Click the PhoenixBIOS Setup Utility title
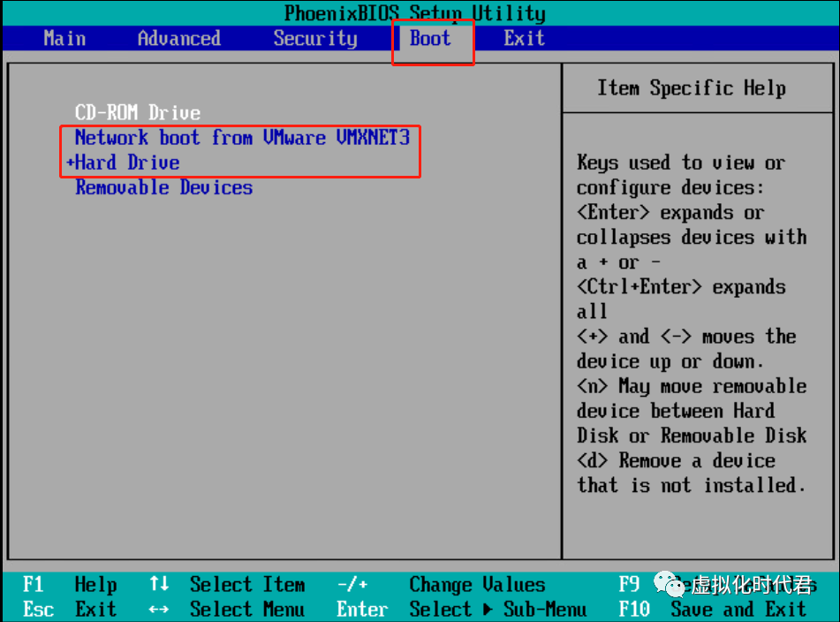 coord(414,13)
